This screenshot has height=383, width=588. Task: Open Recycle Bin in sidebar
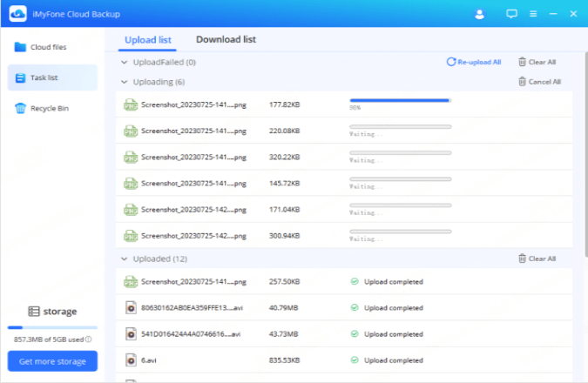coord(52,108)
